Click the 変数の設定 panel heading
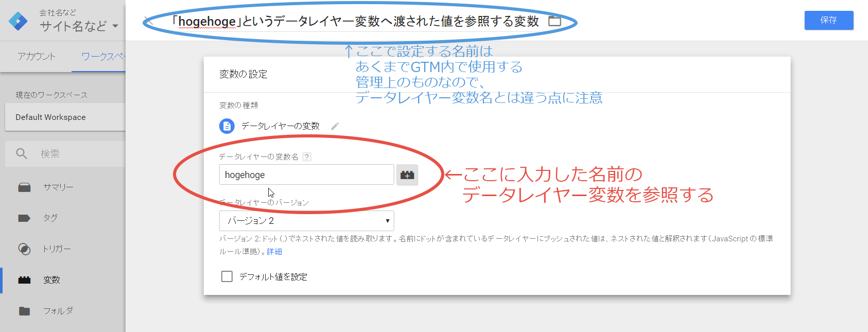The height and width of the screenshot is (332, 868). click(244, 74)
